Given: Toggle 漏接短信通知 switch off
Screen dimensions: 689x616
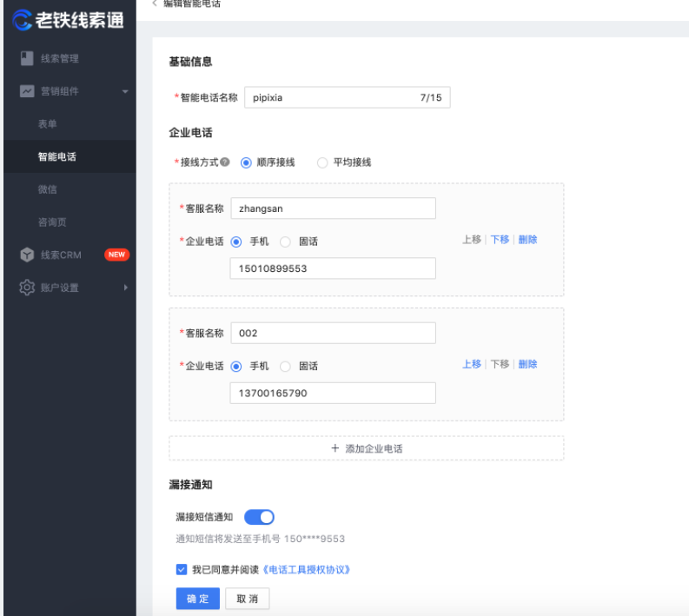Looking at the screenshot, I should (259, 517).
